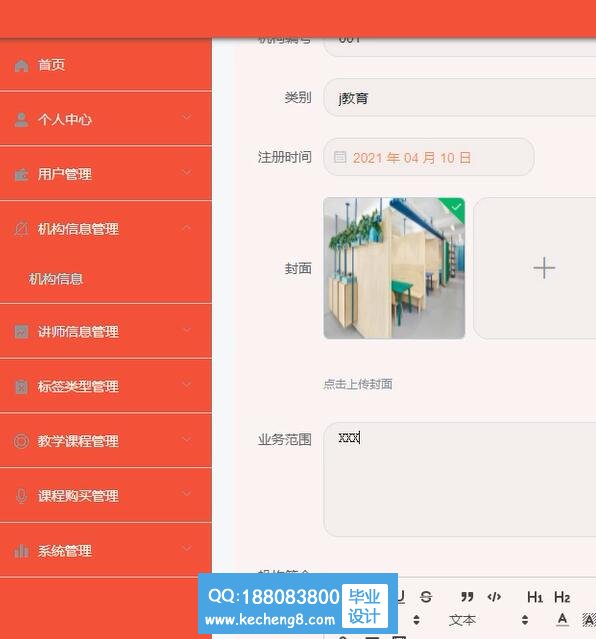Expand the 教学课程管理 menu chevron
Viewport: 596px width, 639px height.
coord(186,439)
